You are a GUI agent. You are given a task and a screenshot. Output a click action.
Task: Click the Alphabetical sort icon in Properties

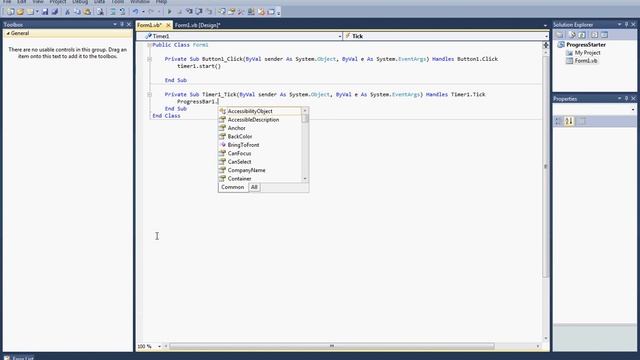pos(569,121)
